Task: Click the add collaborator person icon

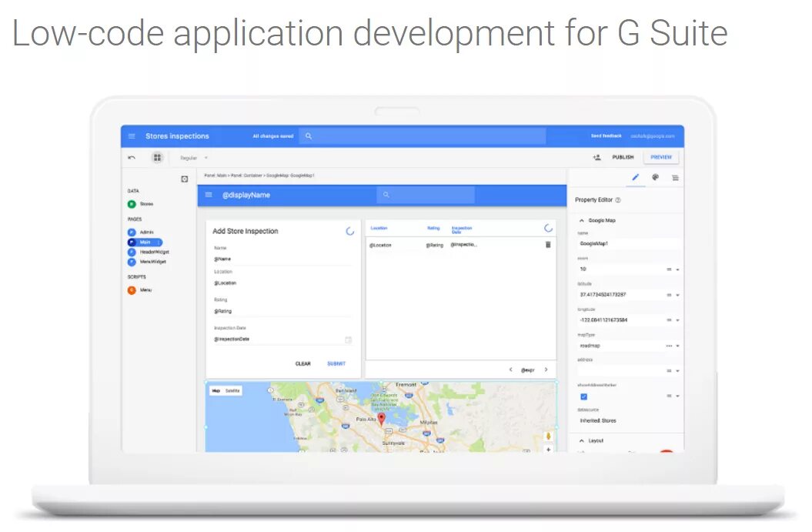Action: point(596,157)
